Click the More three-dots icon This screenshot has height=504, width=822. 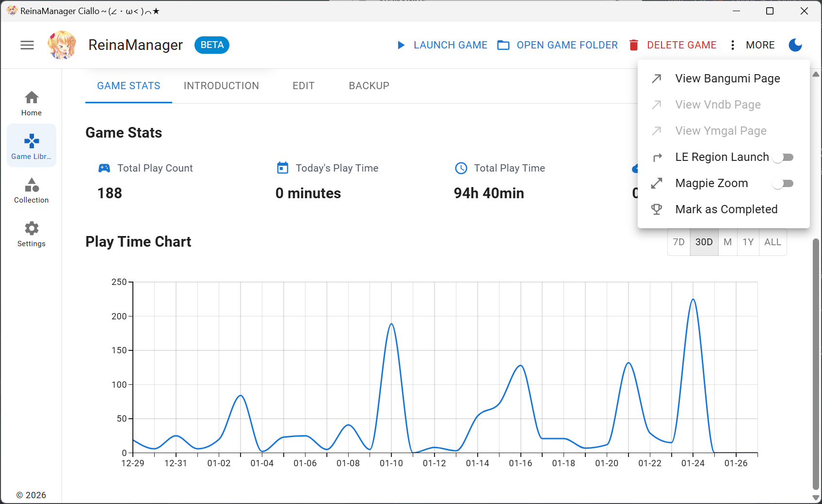coord(733,45)
